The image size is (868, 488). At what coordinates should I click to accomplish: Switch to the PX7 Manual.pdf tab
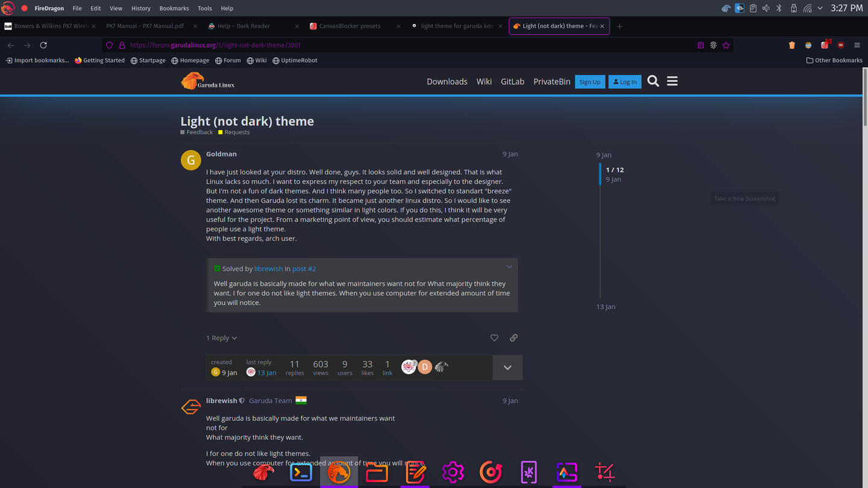click(x=150, y=26)
